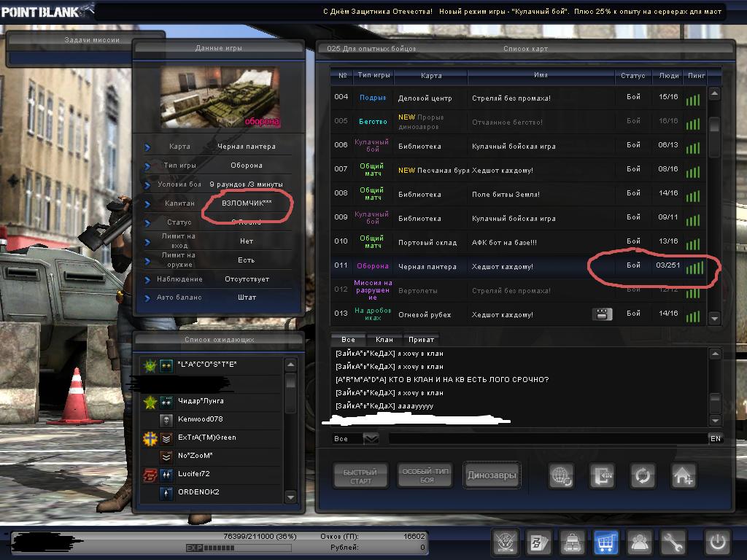Click room list scroll-up arrow

point(714,93)
